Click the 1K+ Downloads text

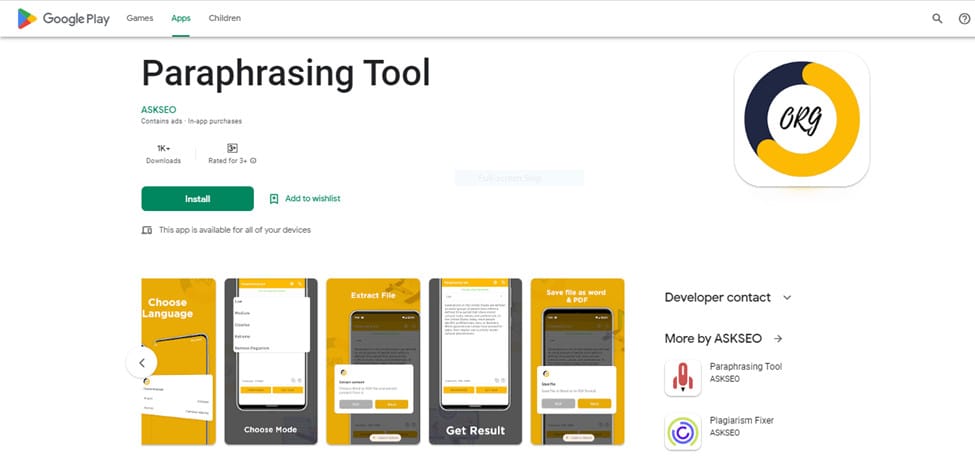coord(164,154)
